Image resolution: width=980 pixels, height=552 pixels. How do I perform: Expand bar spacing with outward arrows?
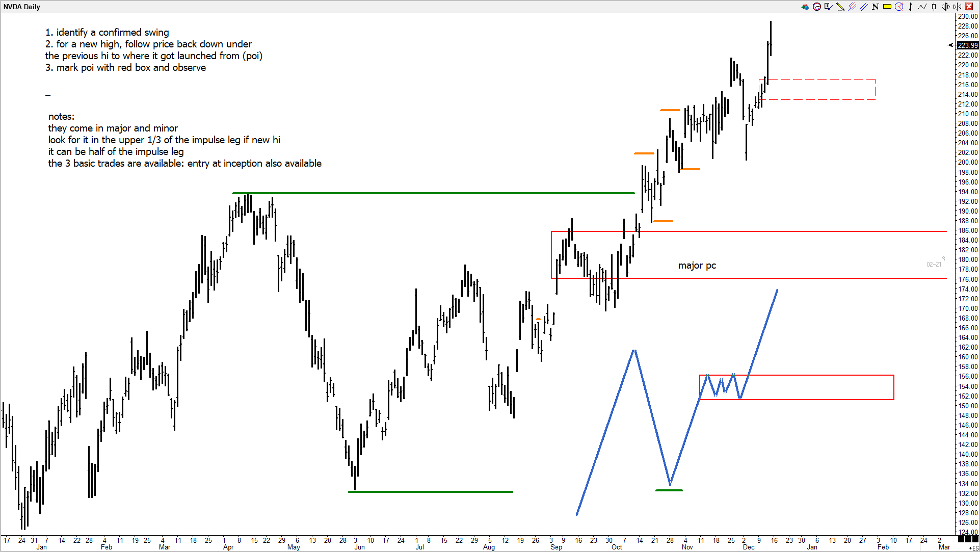pos(946,7)
